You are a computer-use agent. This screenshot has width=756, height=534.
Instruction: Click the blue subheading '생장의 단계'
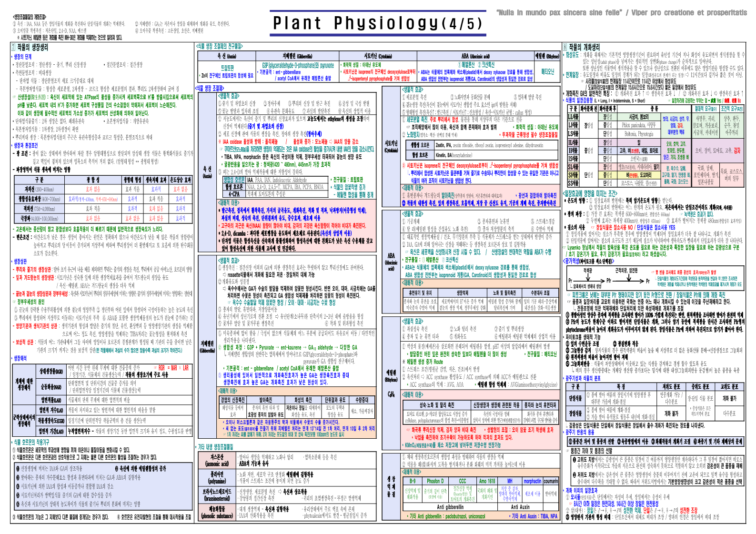pos(23,57)
